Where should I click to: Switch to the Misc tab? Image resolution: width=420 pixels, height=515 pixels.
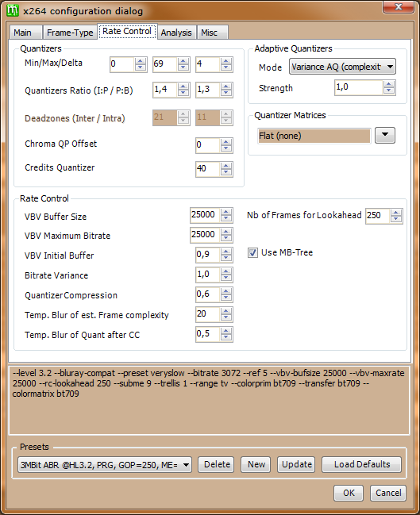click(212, 33)
